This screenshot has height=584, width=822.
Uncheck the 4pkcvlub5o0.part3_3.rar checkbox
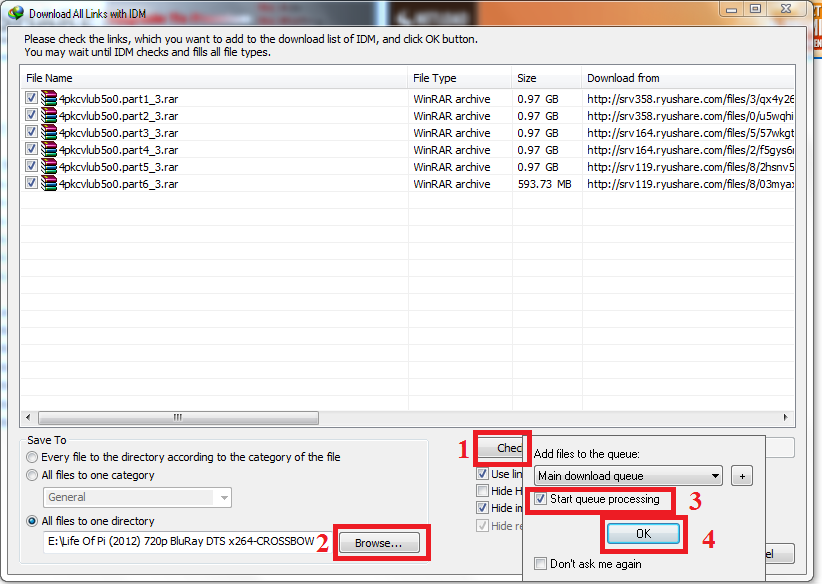coord(31,132)
